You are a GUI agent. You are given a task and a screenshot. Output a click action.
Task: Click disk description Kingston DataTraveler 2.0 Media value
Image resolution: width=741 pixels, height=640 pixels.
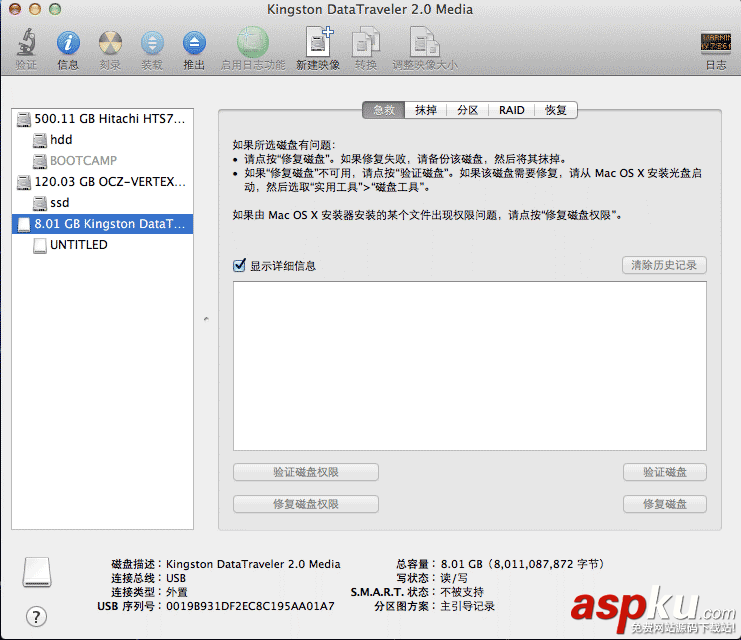(253, 564)
